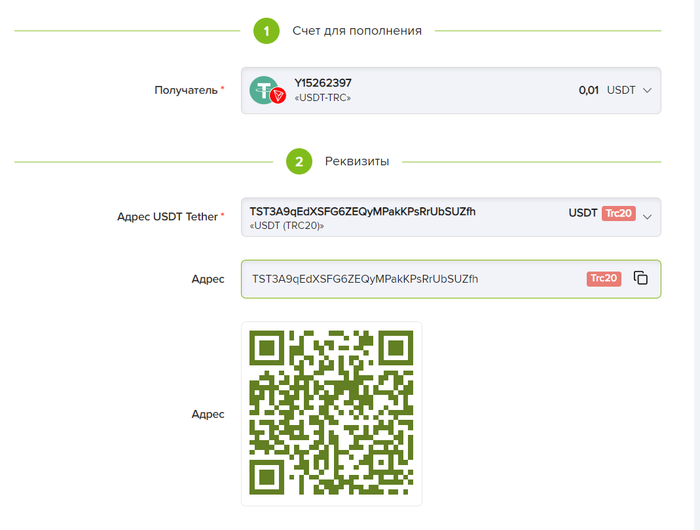Click the Адрес USDT Tether field label
This screenshot has height=530, width=700.
[167, 216]
